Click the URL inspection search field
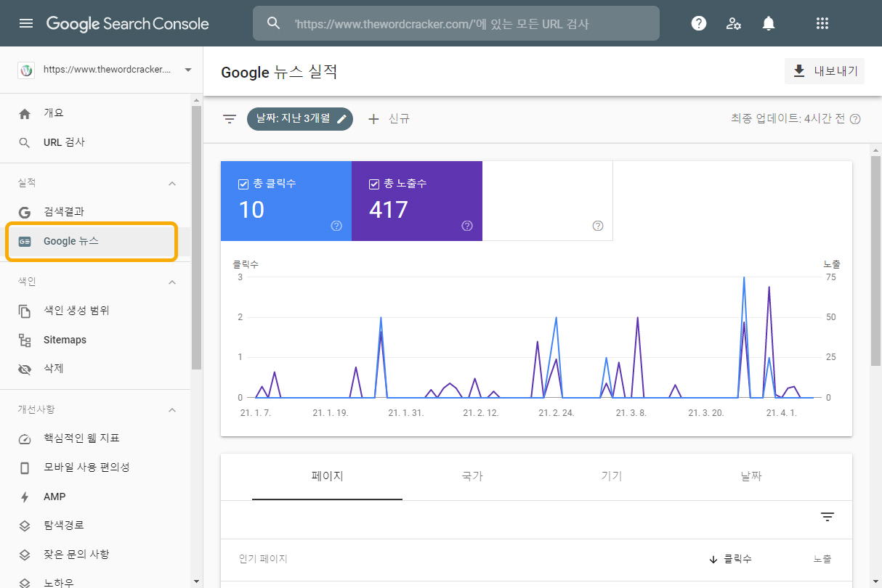Image resolution: width=882 pixels, height=588 pixels. pos(456,23)
